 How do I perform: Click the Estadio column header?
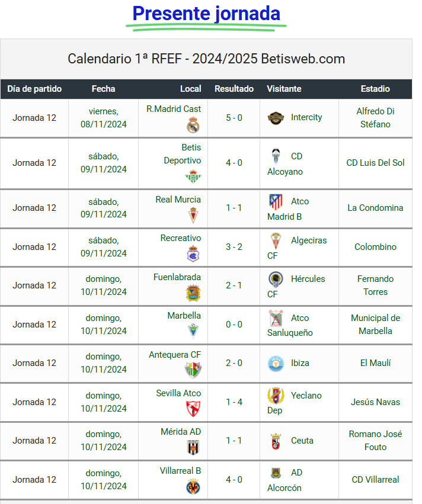(x=375, y=89)
